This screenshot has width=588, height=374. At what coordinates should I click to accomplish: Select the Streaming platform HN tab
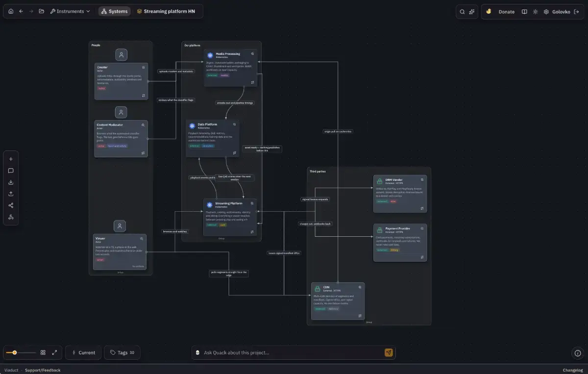click(x=166, y=11)
